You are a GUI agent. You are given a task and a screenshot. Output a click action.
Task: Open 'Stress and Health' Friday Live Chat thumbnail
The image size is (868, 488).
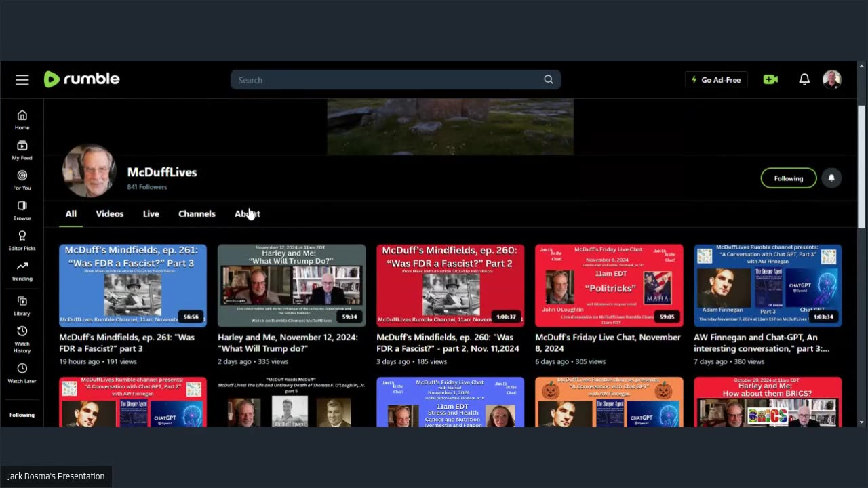[x=450, y=402]
